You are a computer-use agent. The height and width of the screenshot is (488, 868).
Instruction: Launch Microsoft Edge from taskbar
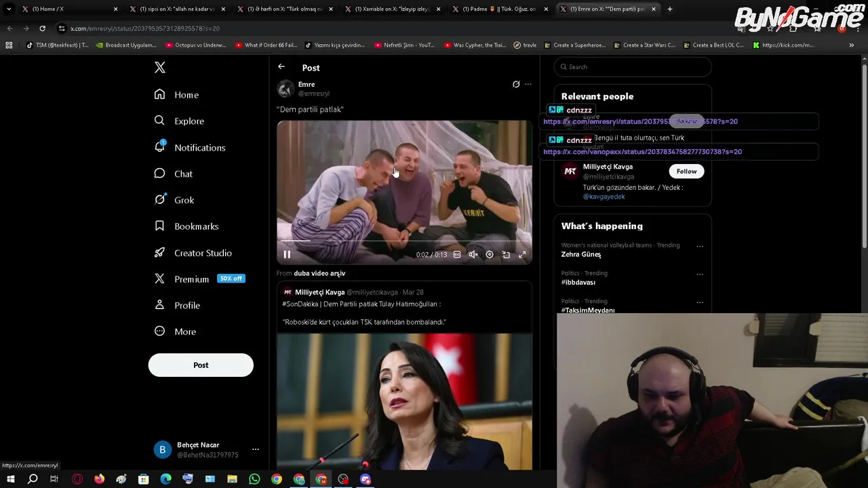point(165,479)
